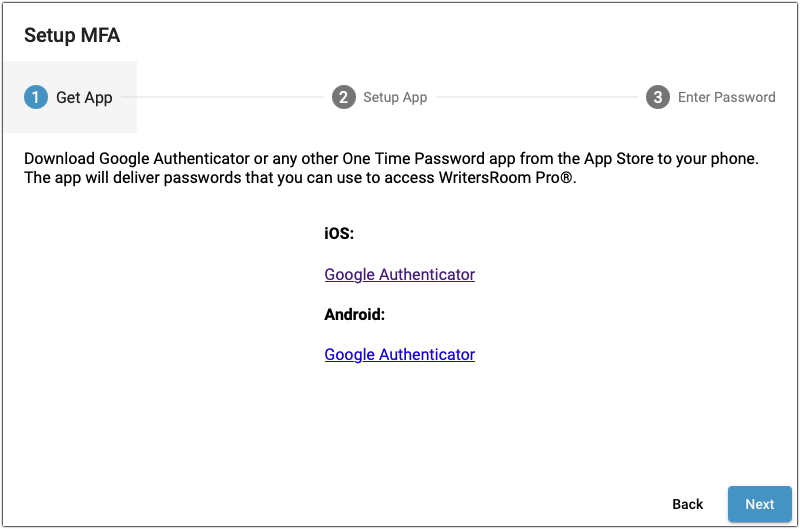Select the Get App step label
This screenshot has height=529, width=800.
tap(84, 97)
